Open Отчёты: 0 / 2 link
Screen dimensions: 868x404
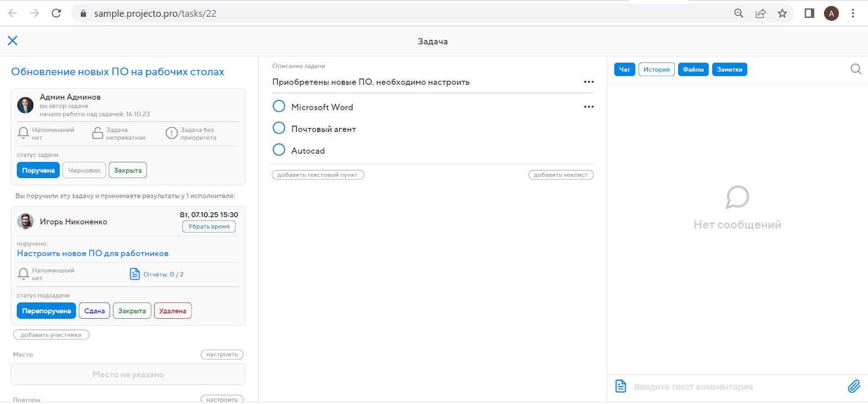tap(163, 274)
